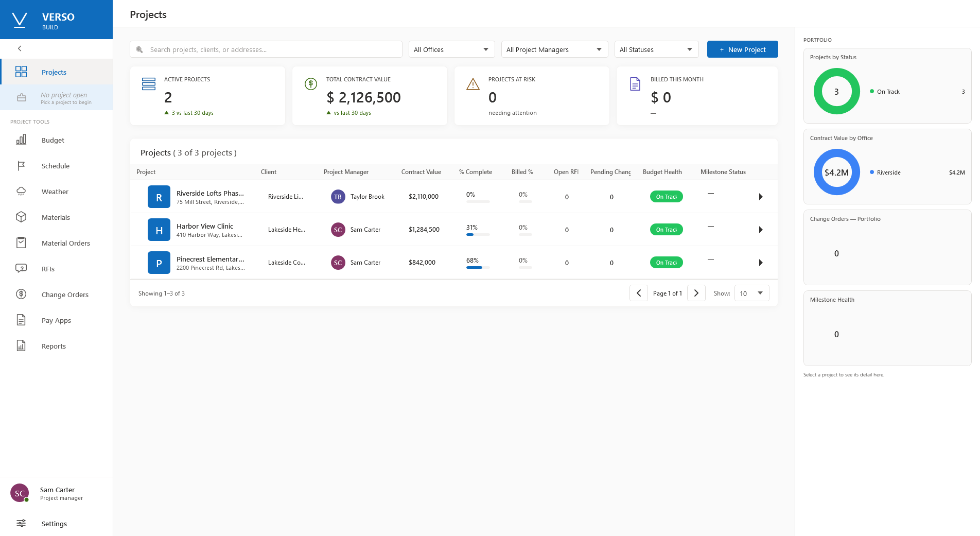
Task: Open the Schedule menu item
Action: click(57, 166)
